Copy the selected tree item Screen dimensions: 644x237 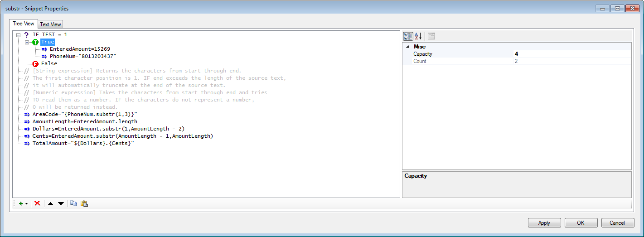coord(73,204)
